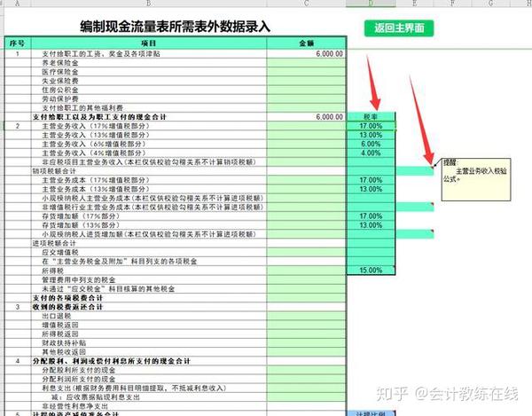Image resolution: width=532 pixels, height=416 pixels.
Task: Click the 支付给职工的工资、奖金及各项津贴 label
Action: tap(101, 53)
